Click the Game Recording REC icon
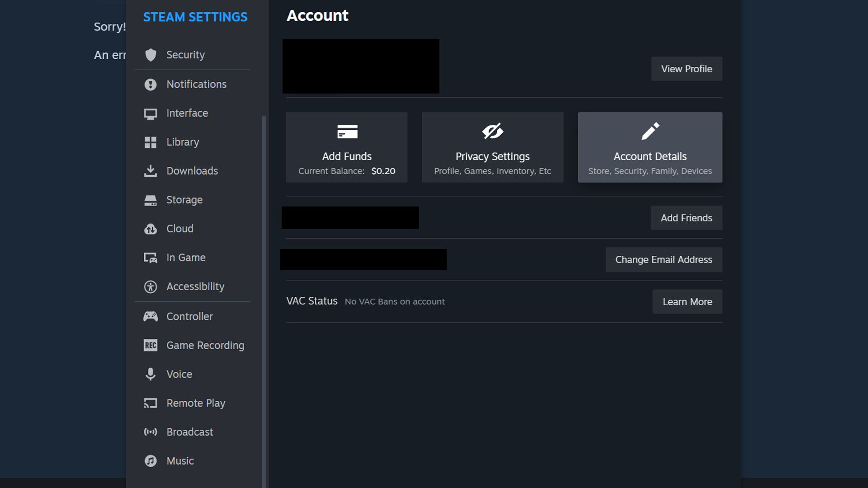This screenshot has width=868, height=488. pos(151,345)
